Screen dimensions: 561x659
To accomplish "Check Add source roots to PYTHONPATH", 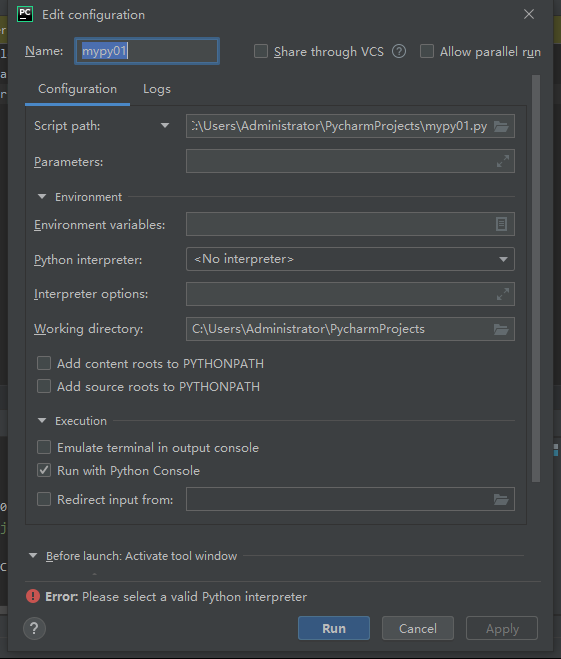I will coord(44,386).
